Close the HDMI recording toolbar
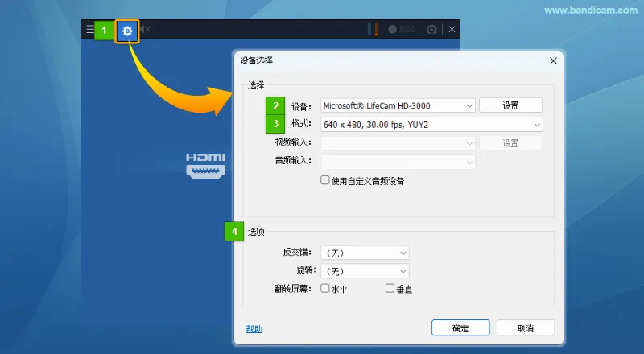This screenshot has height=354, width=644. 452,29
